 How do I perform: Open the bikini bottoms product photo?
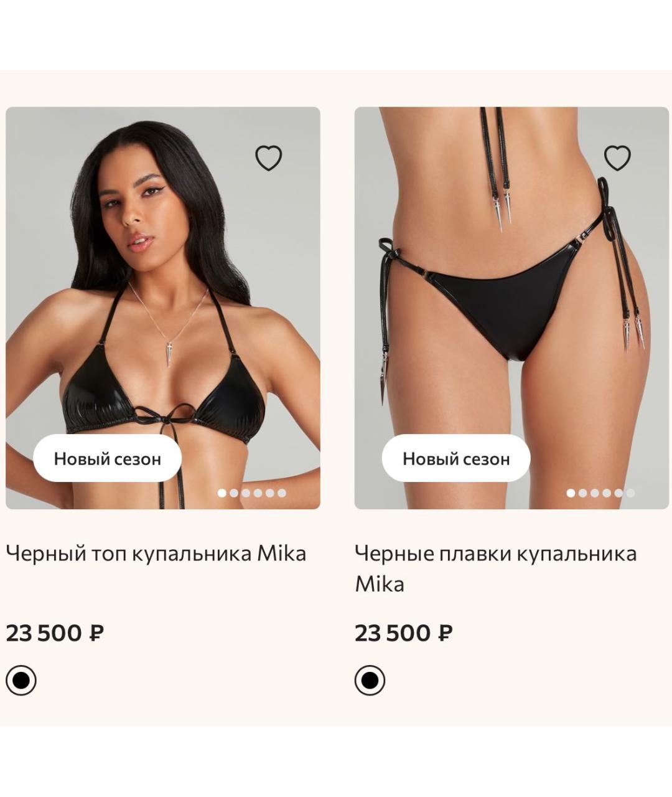511,308
